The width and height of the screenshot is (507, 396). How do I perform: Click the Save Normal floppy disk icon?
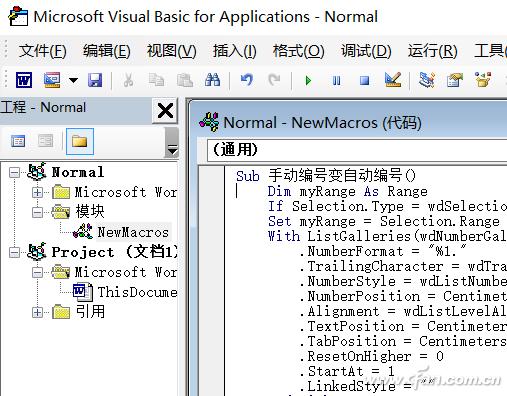click(95, 80)
